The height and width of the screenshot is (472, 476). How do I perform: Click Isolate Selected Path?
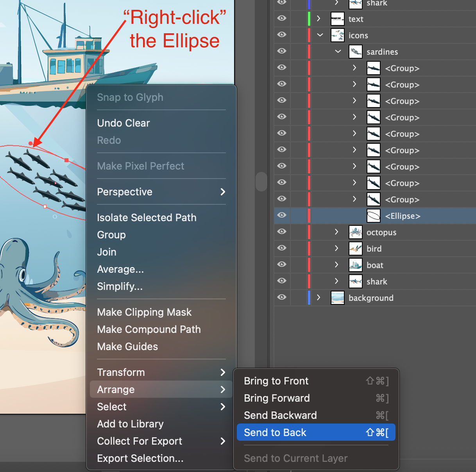[147, 217]
